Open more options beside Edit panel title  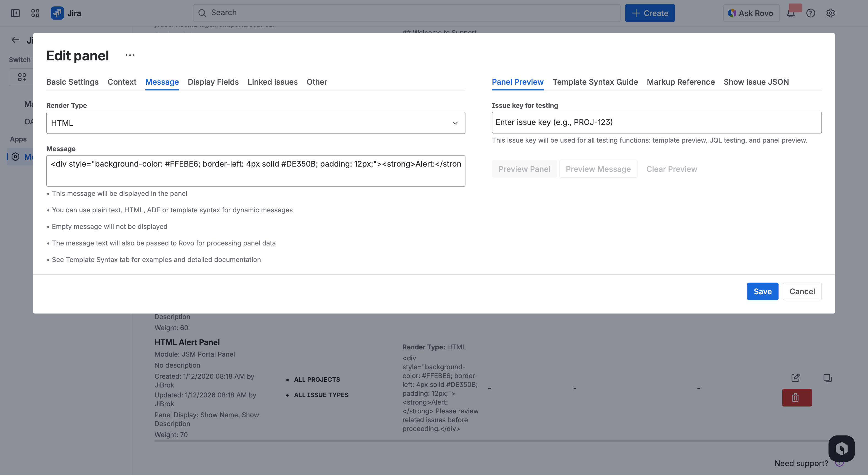[130, 55]
